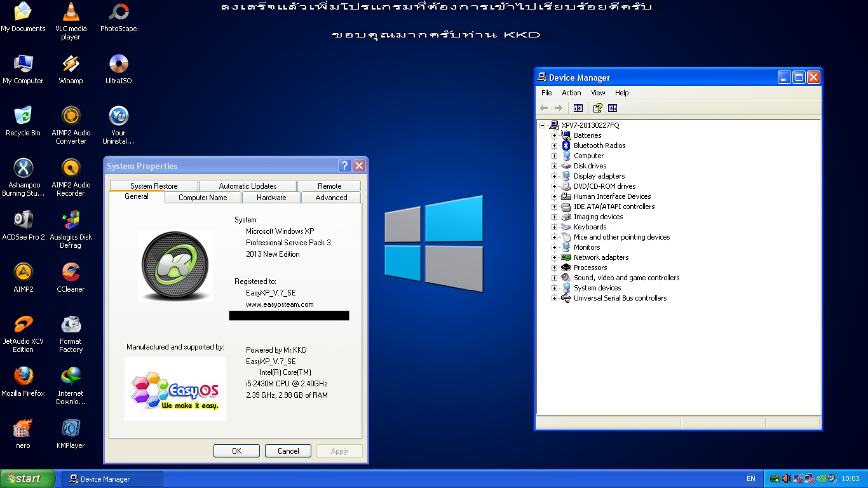This screenshot has width=868, height=488.
Task: Select Auslogics Disk Defrag icon
Action: [x=71, y=229]
